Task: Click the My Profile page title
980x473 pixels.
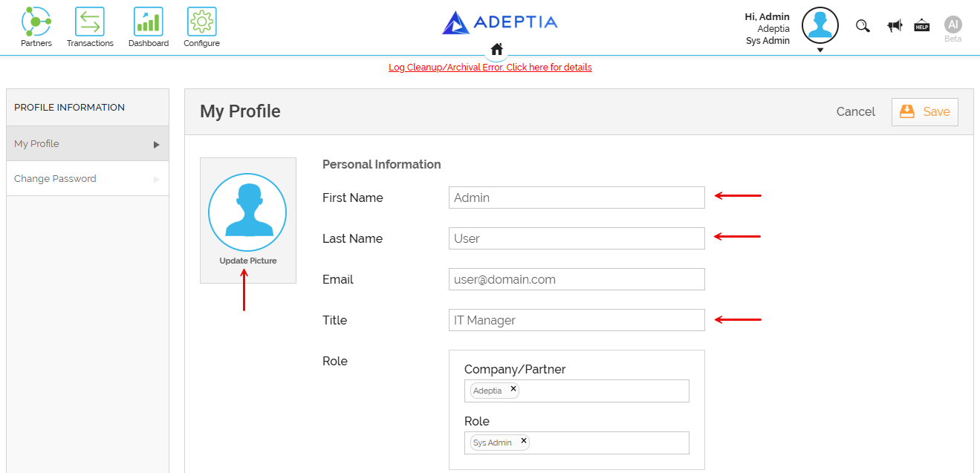Action: coord(240,111)
